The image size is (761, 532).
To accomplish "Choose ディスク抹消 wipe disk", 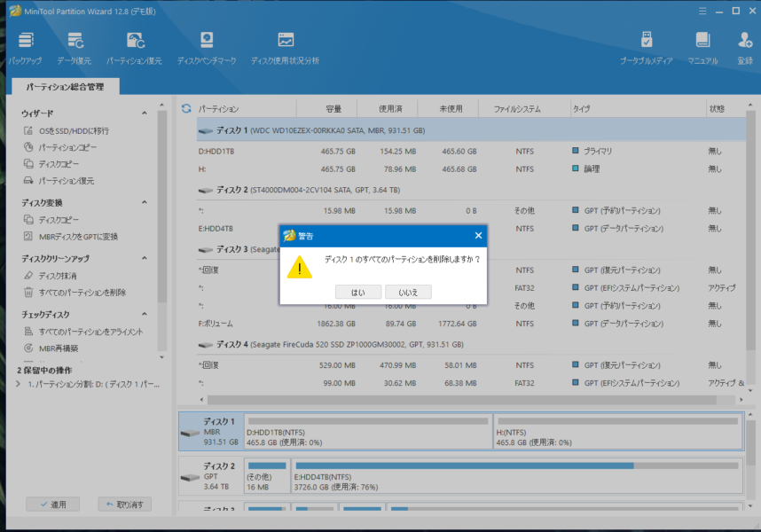I will (51, 276).
